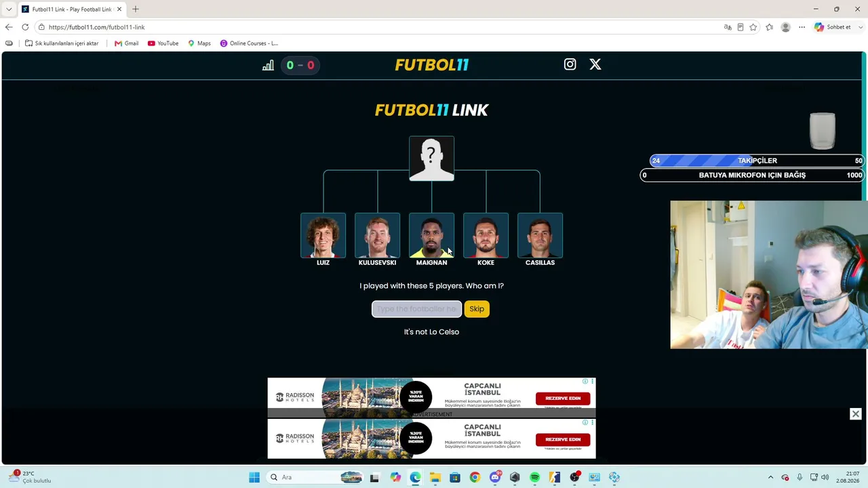Open Counter-Strike icon on the taskbar
Image resolution: width=868 pixels, height=488 pixels.
[555, 477]
